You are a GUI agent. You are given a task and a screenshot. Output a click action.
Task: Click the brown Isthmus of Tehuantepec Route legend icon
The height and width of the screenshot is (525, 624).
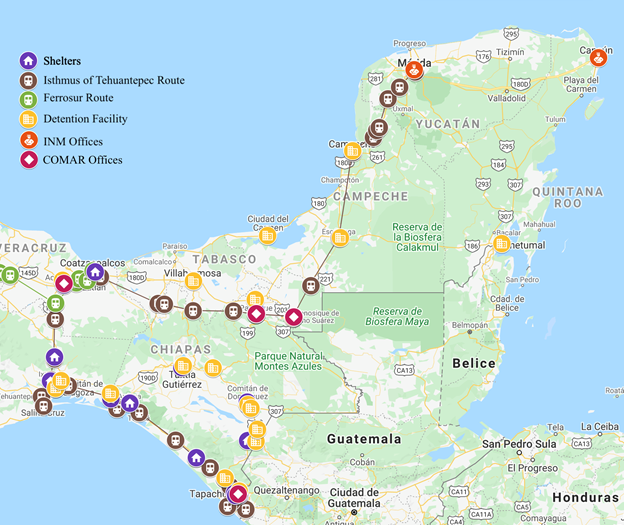28,80
